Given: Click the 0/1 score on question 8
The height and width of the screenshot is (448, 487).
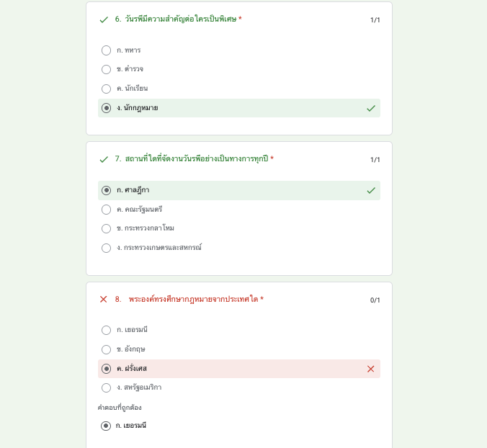Looking at the screenshot, I should 375,300.
